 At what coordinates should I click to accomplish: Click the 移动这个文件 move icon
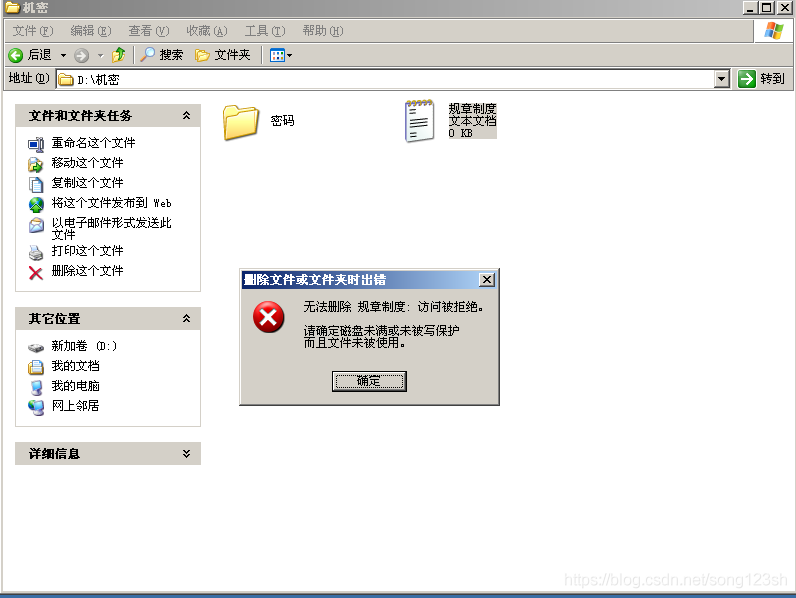tap(36, 164)
